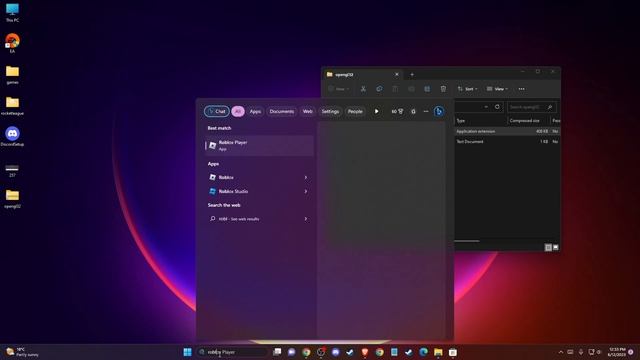Click the Share icon in the File Explorer toolbar

pyautogui.click(x=427, y=89)
